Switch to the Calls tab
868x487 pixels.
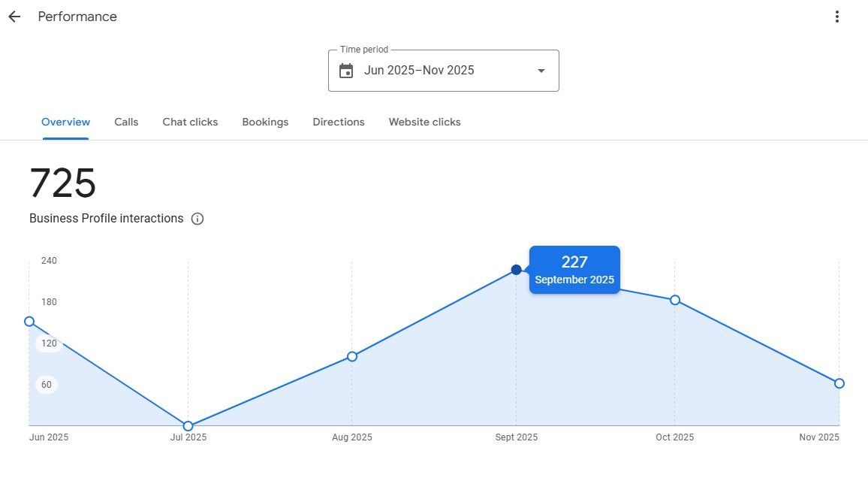click(126, 122)
